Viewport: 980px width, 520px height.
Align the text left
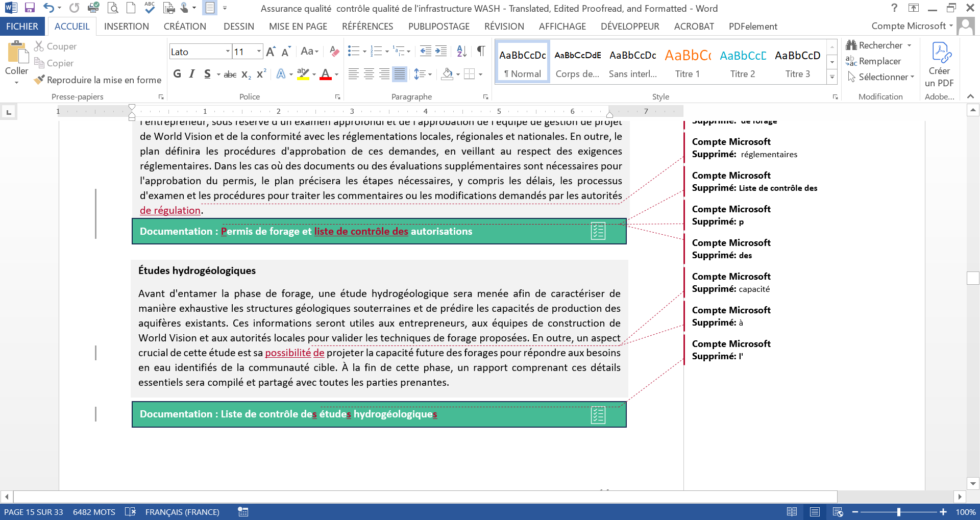coord(353,74)
